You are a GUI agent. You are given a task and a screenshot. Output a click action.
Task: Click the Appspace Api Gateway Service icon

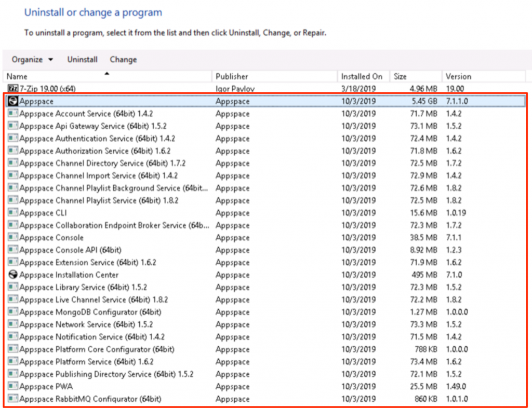13,126
